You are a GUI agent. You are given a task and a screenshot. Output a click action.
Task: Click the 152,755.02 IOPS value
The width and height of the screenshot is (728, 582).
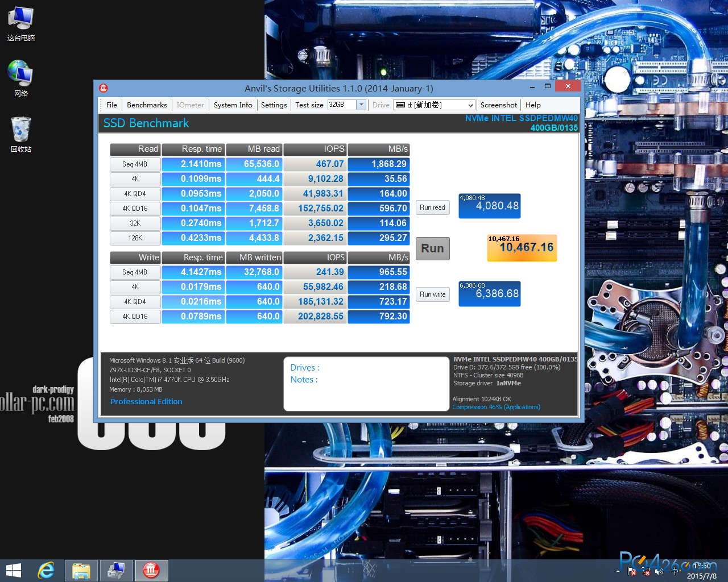tap(315, 209)
